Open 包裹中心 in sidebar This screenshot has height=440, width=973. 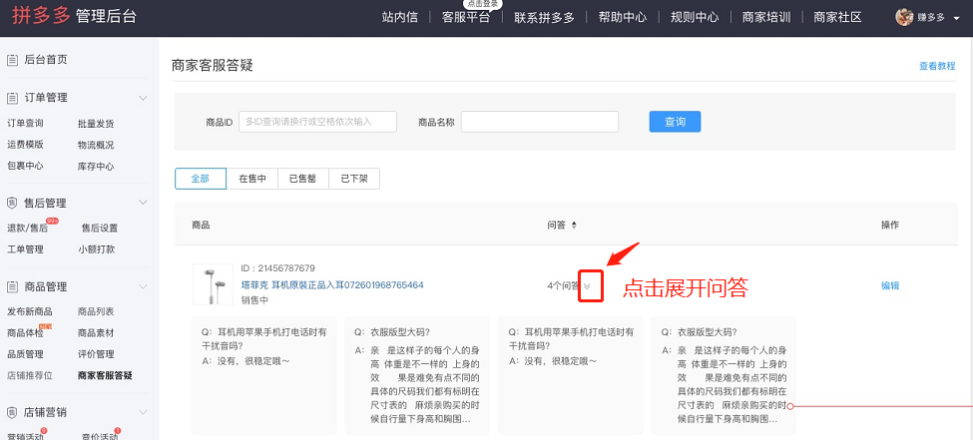click(25, 166)
